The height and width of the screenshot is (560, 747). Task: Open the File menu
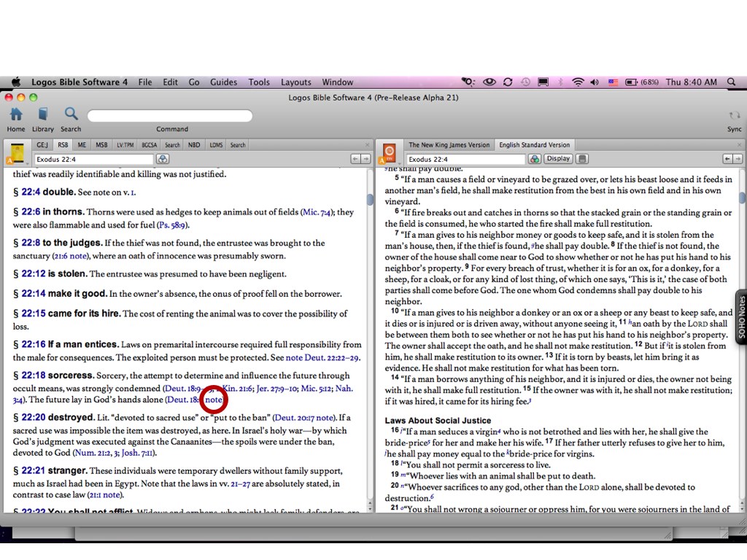pyautogui.click(x=145, y=82)
